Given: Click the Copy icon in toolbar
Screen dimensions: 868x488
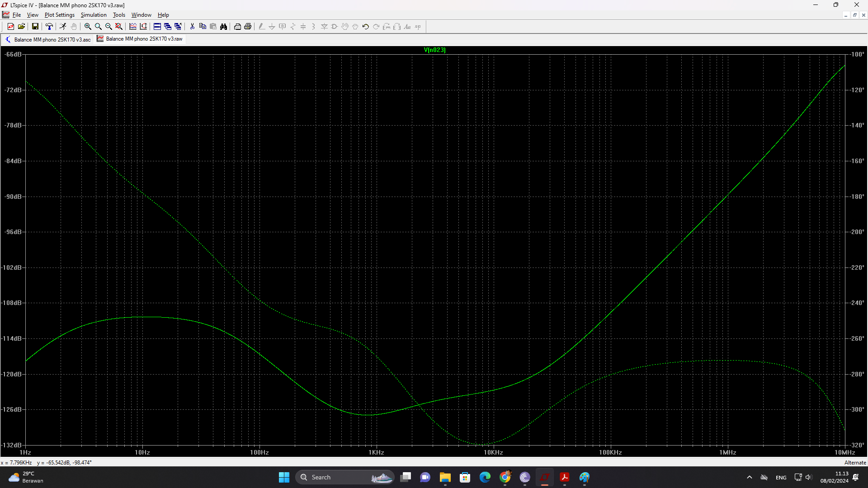Looking at the screenshot, I should pos(203,27).
